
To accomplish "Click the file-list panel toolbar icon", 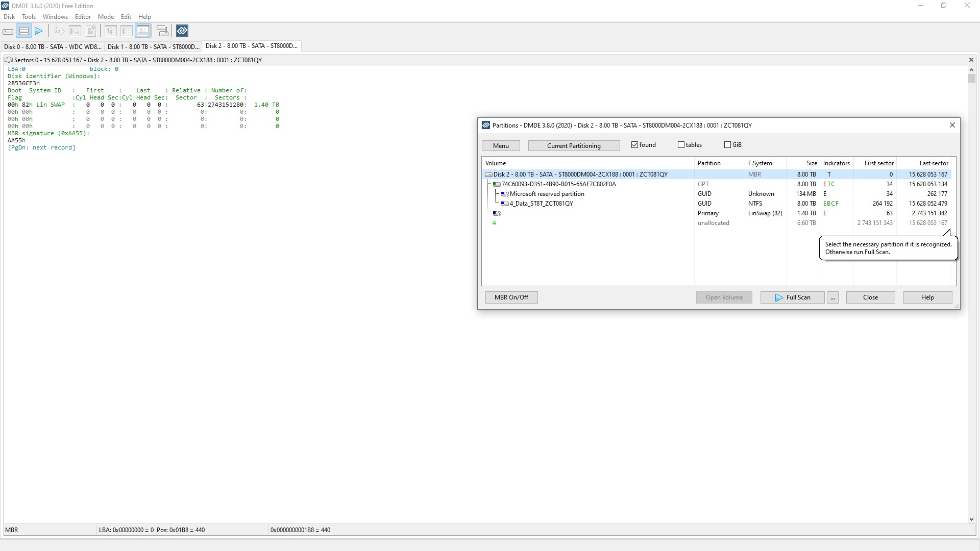I will 127,31.
